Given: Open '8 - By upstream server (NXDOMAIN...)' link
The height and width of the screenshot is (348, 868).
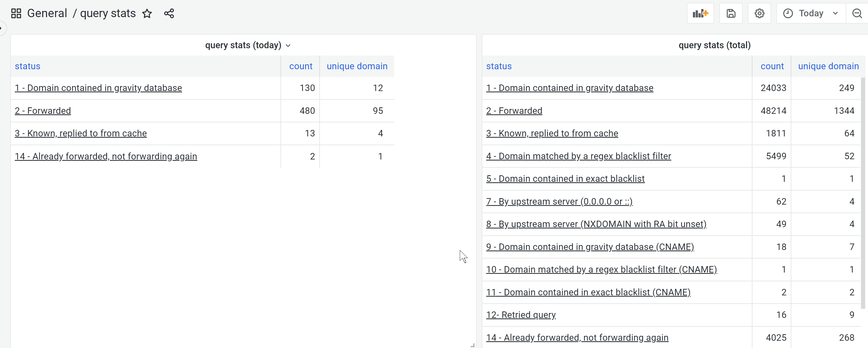Looking at the screenshot, I should tap(596, 224).
